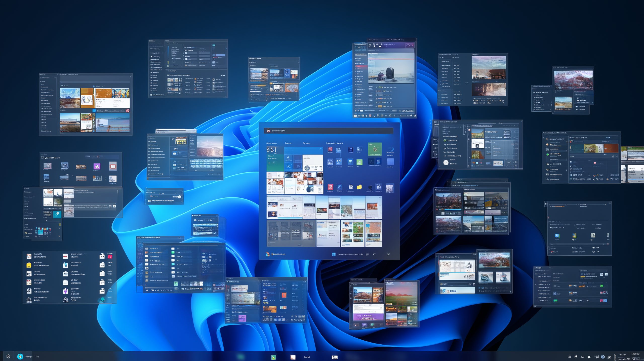Select first heading tab above the 361 tile
The image size is (644, 361).
pyautogui.click(x=271, y=143)
